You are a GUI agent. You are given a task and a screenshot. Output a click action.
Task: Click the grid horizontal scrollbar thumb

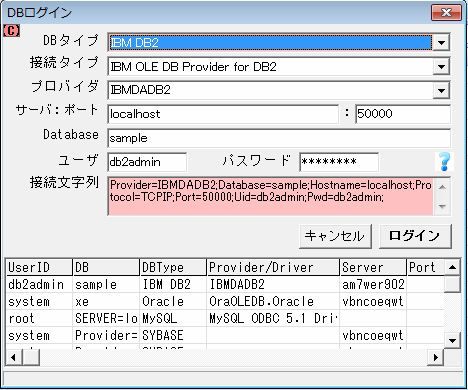click(x=31, y=358)
